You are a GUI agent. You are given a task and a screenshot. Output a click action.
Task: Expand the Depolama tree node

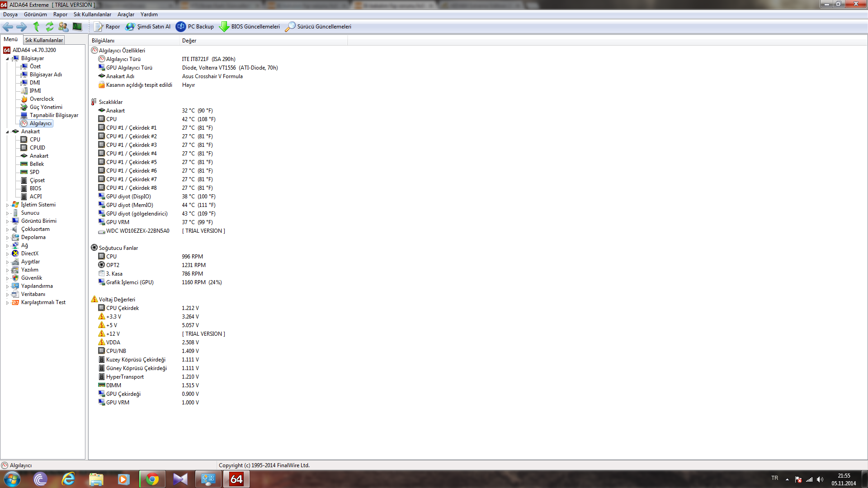coord(7,238)
